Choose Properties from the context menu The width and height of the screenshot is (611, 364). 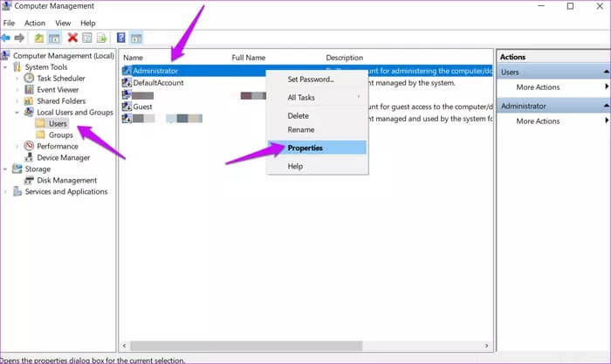317,148
